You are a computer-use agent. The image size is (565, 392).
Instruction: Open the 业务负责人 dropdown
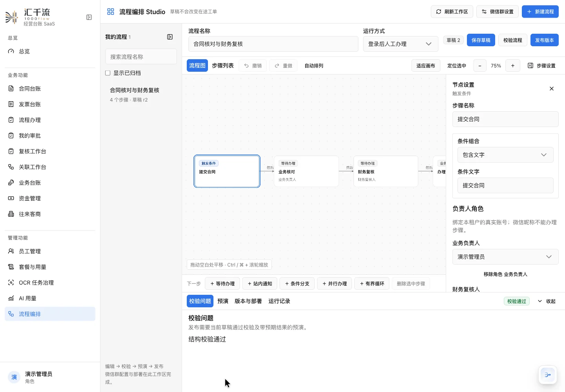[505, 257]
